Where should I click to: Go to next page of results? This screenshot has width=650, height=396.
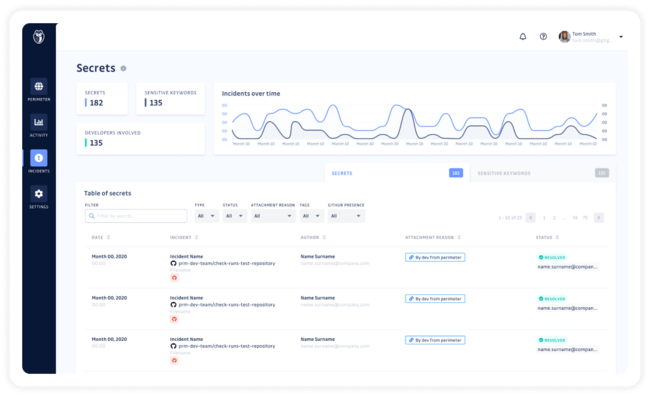click(x=599, y=218)
